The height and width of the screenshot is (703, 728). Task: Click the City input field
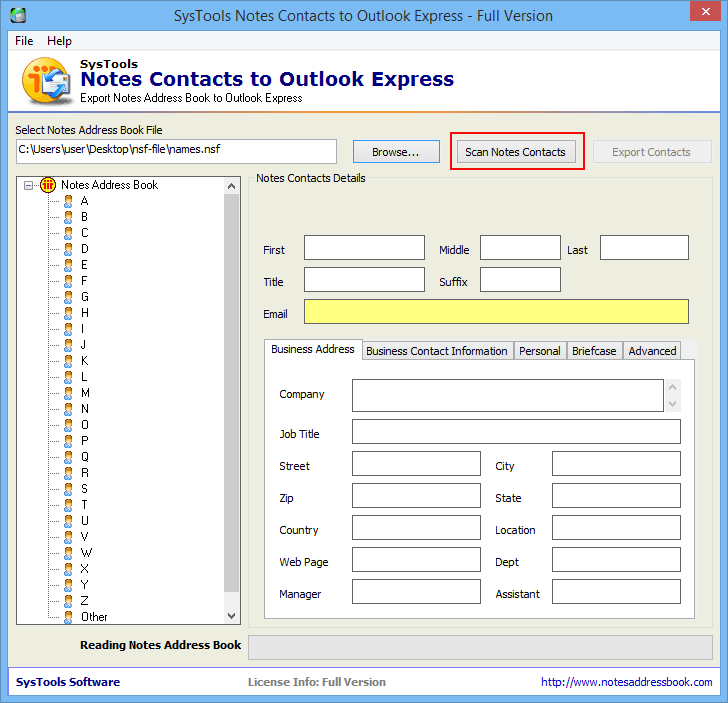pyautogui.click(x=617, y=463)
